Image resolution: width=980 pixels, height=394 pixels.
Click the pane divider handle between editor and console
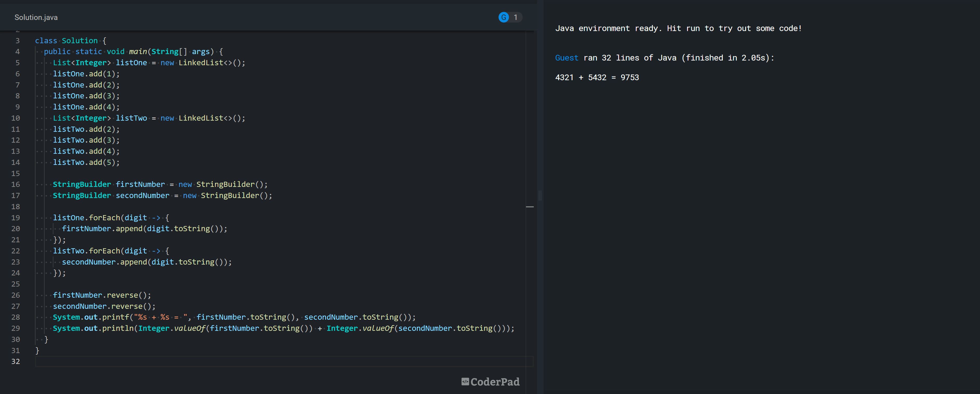pyautogui.click(x=540, y=196)
